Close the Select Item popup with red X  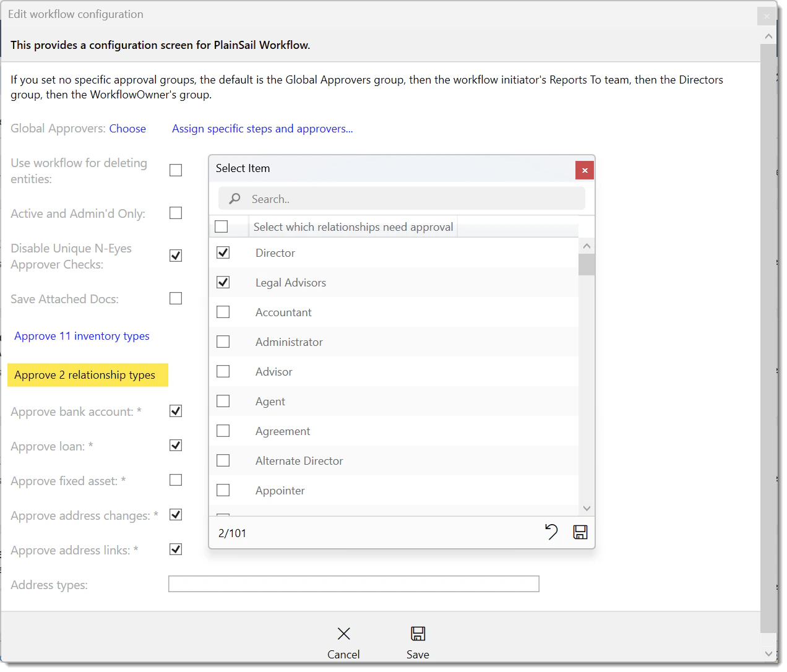585,170
